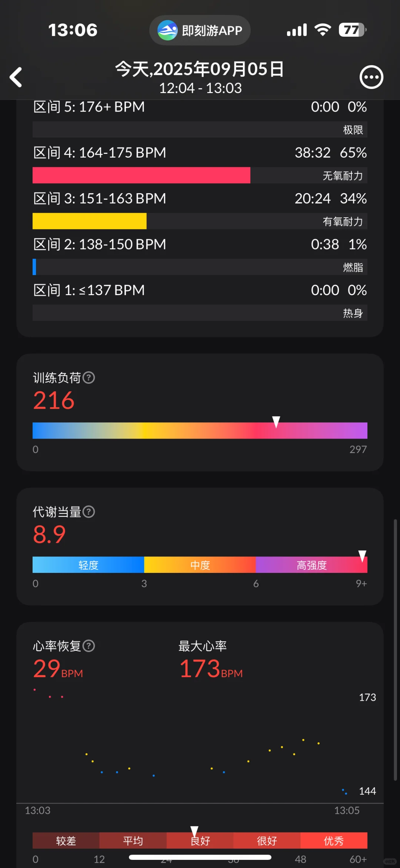Tap the 即刻游APP logo icon
400x868 pixels.
coord(167,30)
